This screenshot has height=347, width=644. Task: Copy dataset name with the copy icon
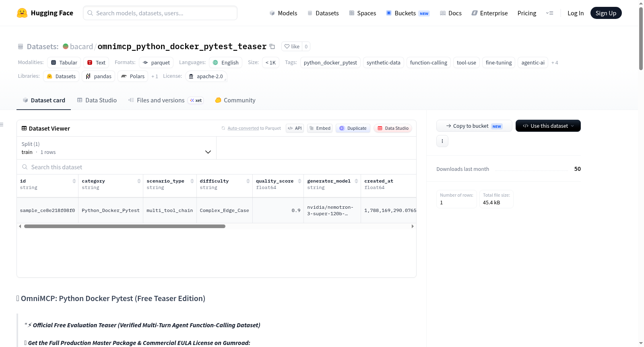tap(272, 46)
